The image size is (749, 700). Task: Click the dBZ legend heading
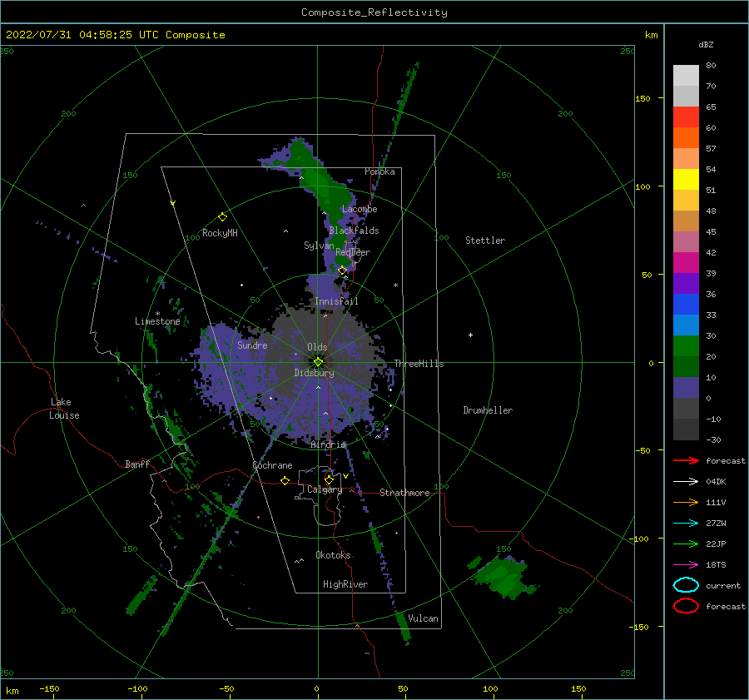point(706,44)
